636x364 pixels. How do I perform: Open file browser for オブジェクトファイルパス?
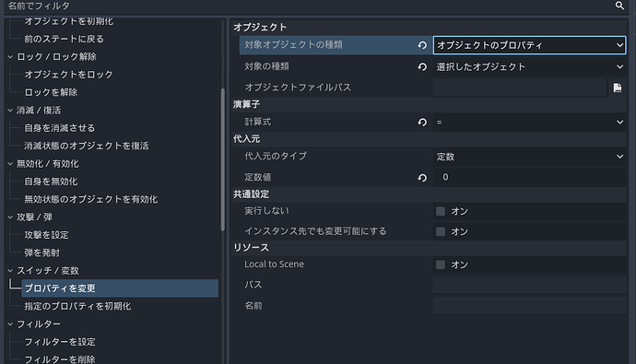coord(618,88)
